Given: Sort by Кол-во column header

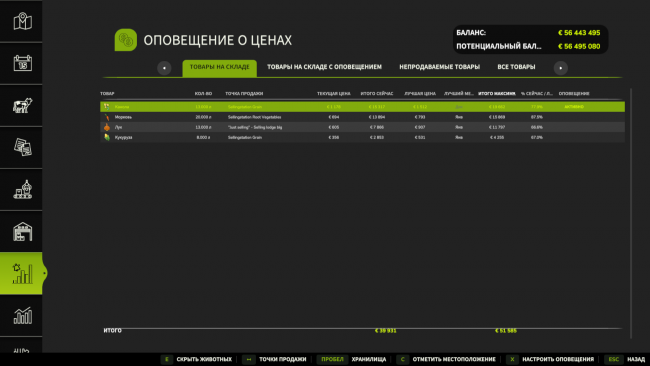Looking at the screenshot, I should pyautogui.click(x=203, y=94).
